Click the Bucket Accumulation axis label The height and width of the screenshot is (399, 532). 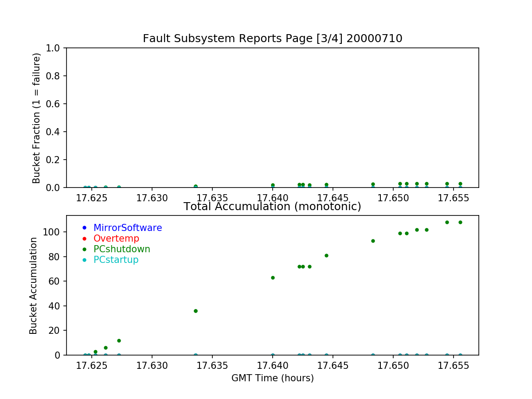pyautogui.click(x=34, y=286)
